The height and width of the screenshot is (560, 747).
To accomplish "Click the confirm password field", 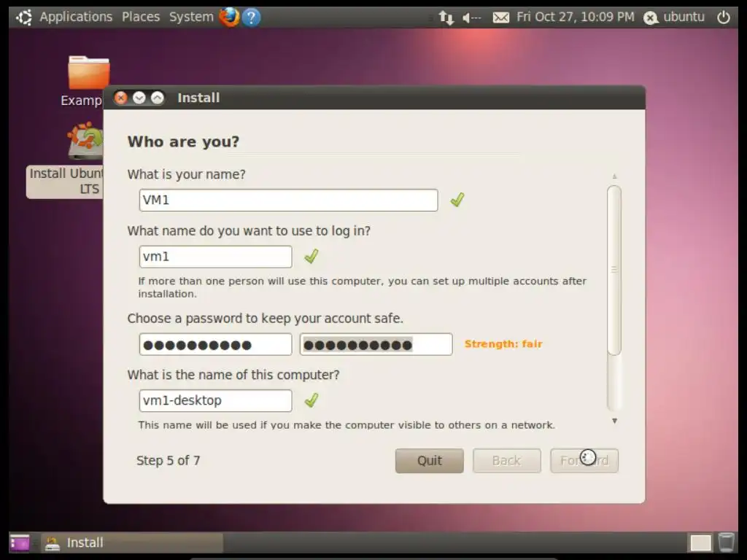I will 376,344.
